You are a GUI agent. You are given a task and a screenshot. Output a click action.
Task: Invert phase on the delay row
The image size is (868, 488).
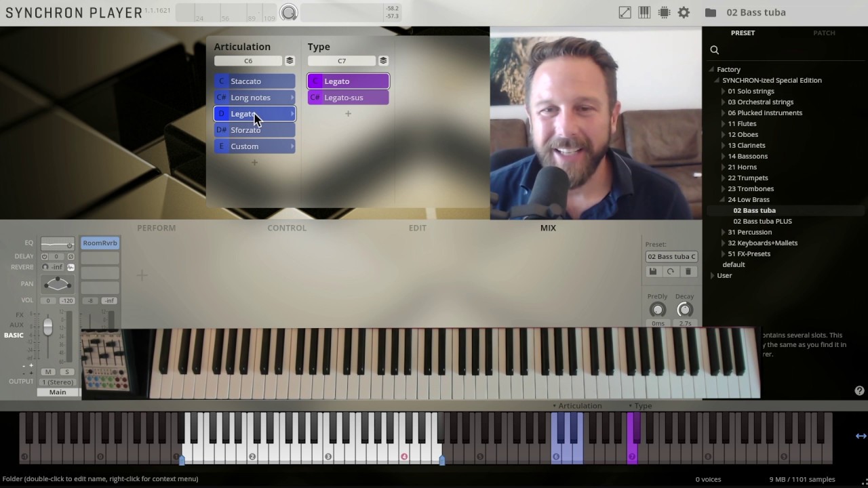(x=71, y=257)
